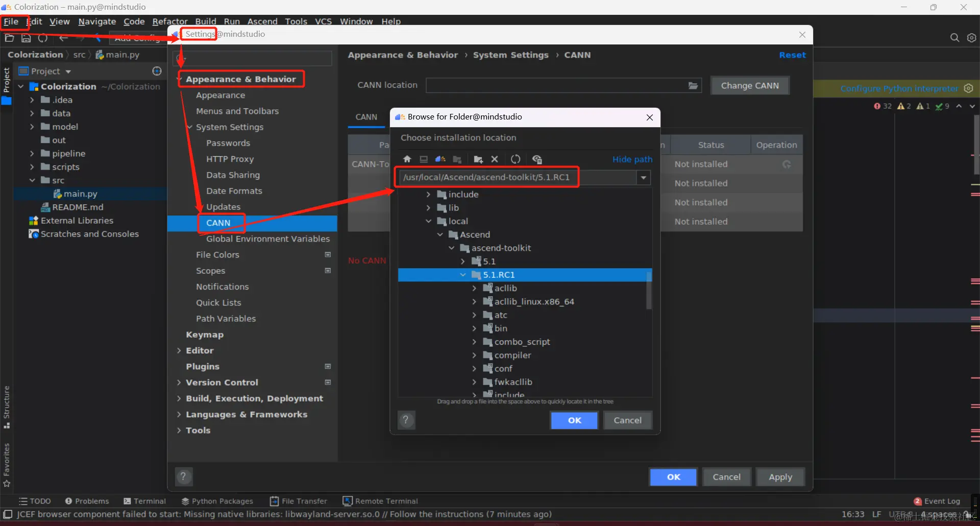Open the Python Packages tool window
Image resolution: width=980 pixels, height=526 pixels.
217,501
